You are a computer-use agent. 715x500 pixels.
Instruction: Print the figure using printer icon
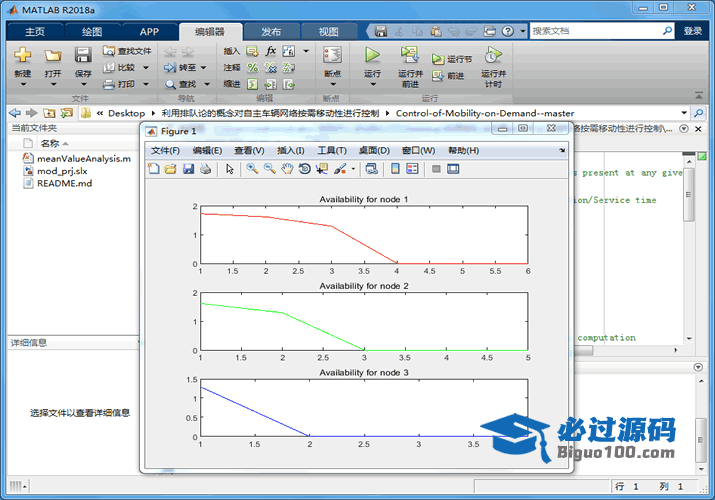(x=205, y=169)
